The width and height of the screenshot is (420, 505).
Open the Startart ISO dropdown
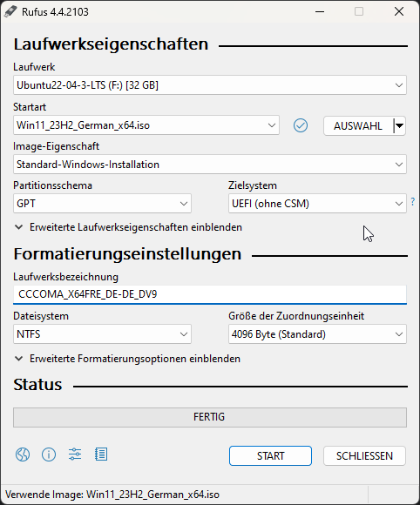[146, 125]
